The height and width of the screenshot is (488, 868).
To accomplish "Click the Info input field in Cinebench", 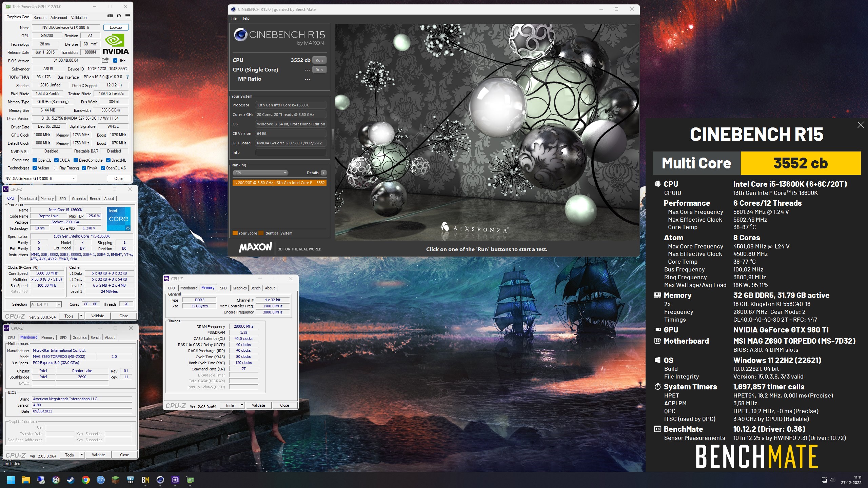I will [291, 152].
